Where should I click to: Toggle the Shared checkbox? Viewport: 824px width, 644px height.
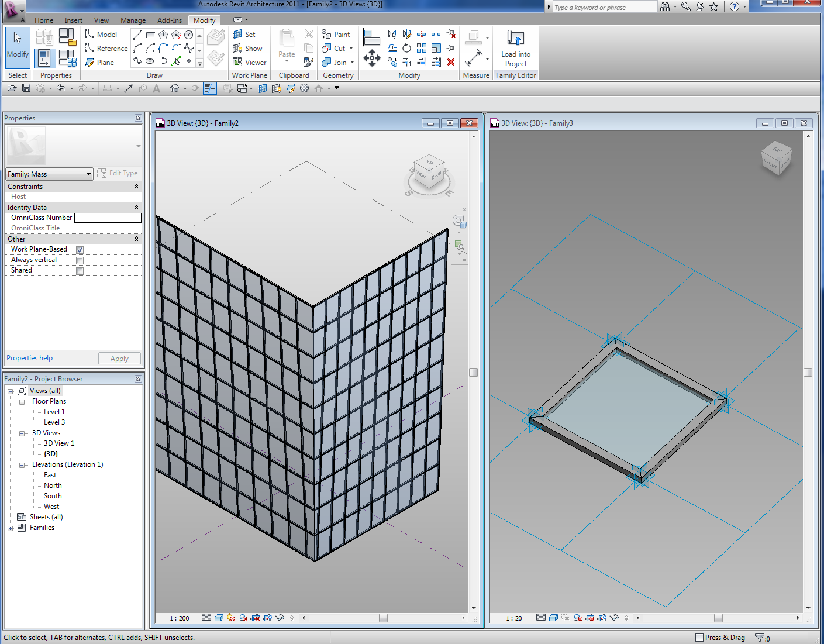coord(80,271)
